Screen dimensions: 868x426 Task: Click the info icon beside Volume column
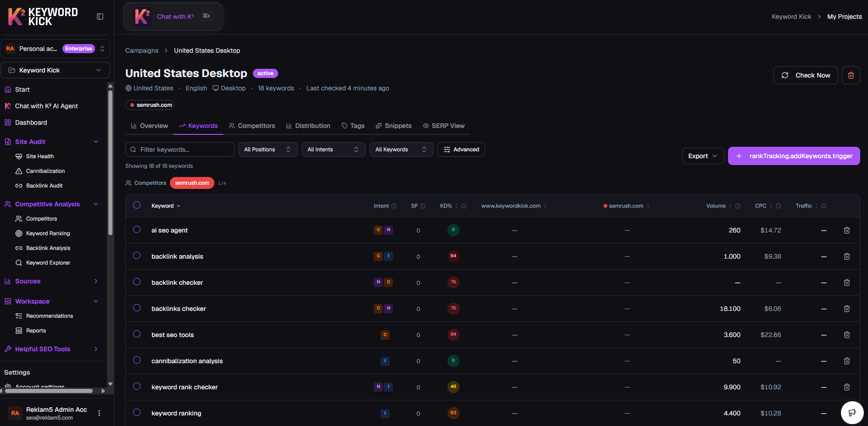[x=738, y=206]
